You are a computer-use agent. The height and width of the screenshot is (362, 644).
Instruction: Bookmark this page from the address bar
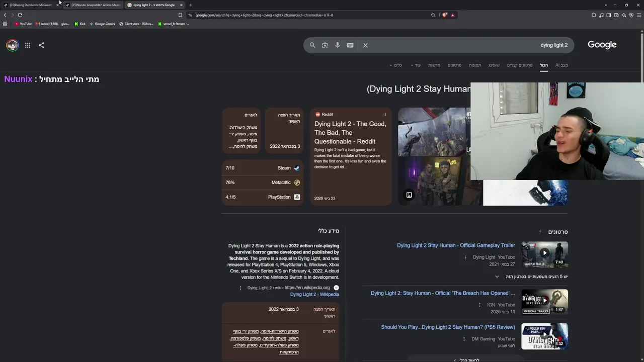pyautogui.click(x=180, y=15)
